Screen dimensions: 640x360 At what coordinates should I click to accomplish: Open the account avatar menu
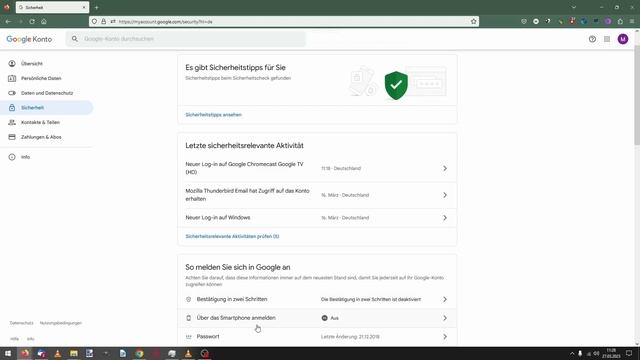click(x=623, y=39)
